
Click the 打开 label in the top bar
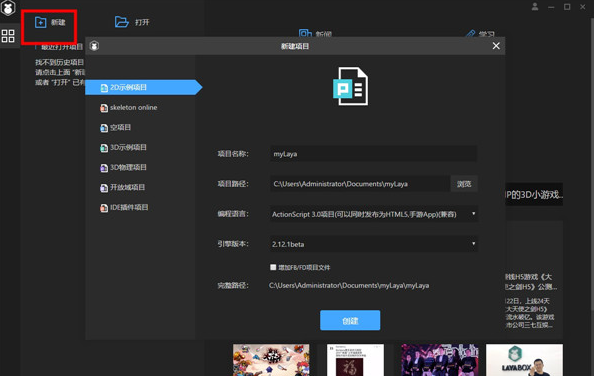tap(142, 22)
